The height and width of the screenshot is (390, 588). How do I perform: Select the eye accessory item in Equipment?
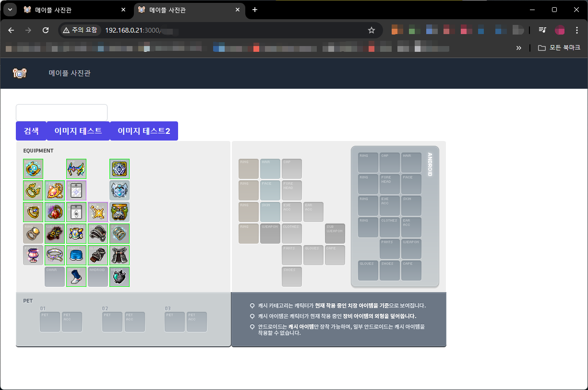coord(76,212)
